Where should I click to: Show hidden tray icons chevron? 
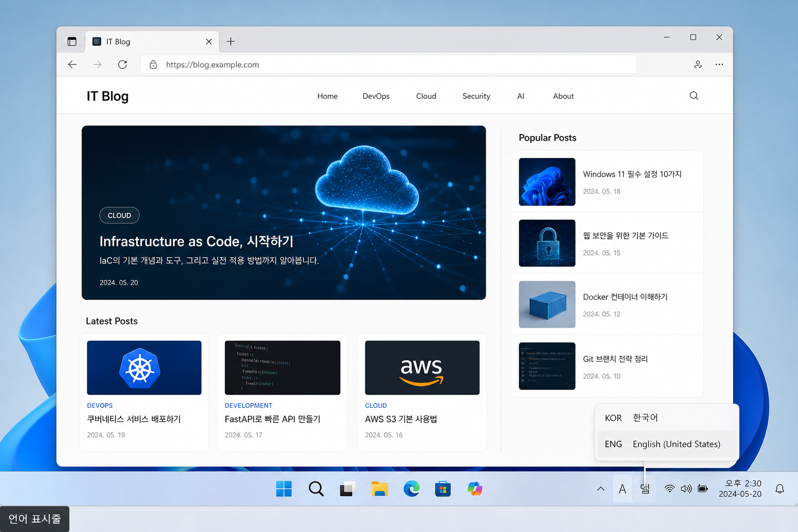pos(601,489)
